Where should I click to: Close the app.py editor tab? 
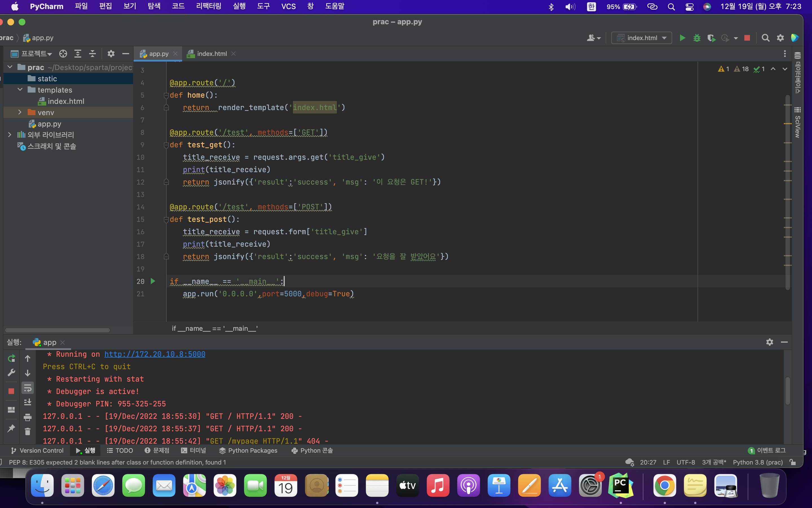175,54
